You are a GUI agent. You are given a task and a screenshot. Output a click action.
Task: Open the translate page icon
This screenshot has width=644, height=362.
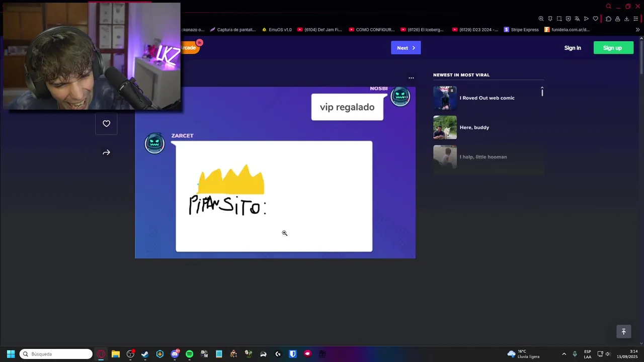click(x=577, y=19)
